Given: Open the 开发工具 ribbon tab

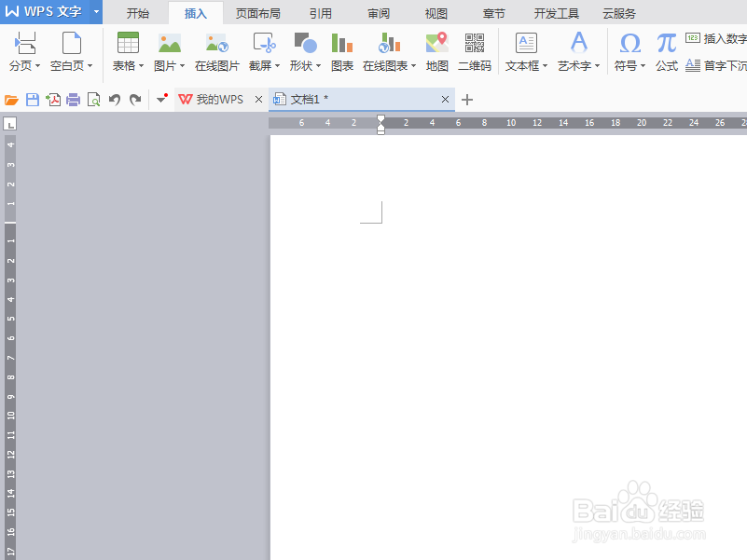Looking at the screenshot, I should pyautogui.click(x=557, y=13).
